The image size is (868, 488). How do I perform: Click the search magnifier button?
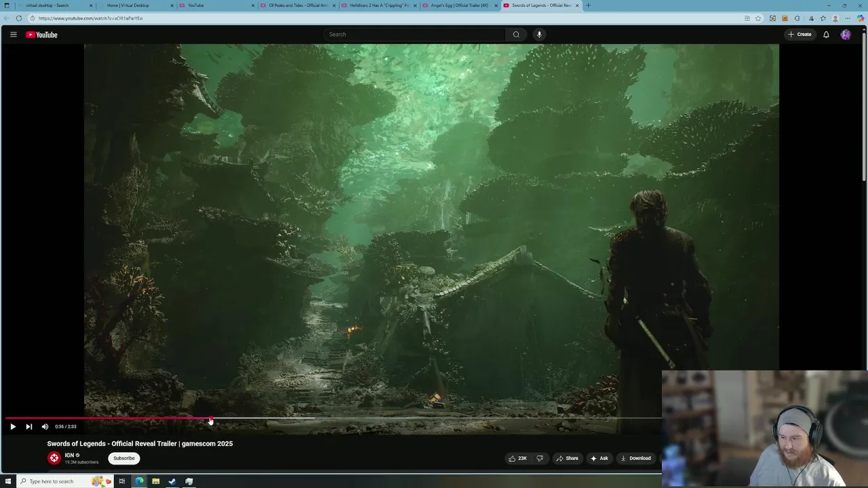pos(516,35)
